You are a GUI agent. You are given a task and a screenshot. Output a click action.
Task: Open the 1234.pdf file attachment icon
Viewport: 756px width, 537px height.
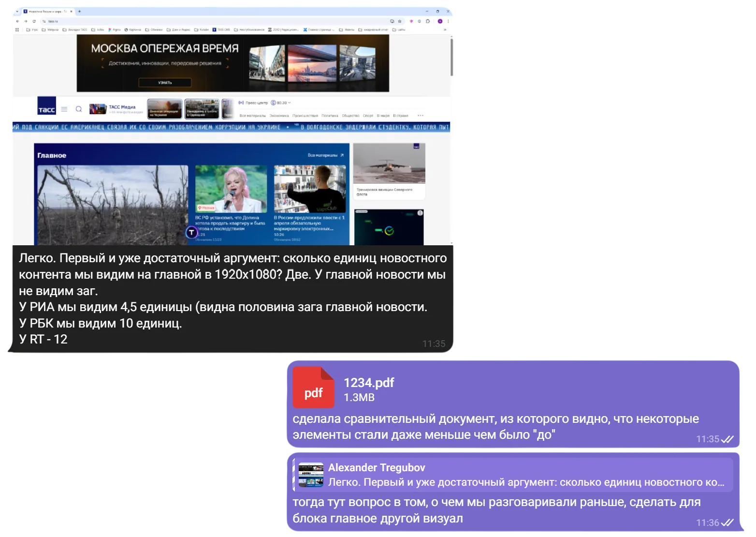coord(313,388)
